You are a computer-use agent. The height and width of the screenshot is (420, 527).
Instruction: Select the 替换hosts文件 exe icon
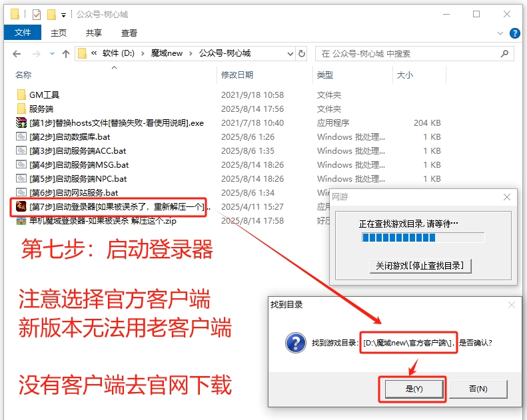coord(21,123)
